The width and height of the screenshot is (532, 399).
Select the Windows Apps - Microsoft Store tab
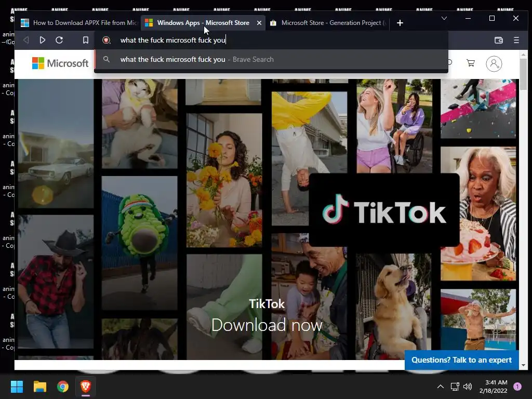pos(203,23)
